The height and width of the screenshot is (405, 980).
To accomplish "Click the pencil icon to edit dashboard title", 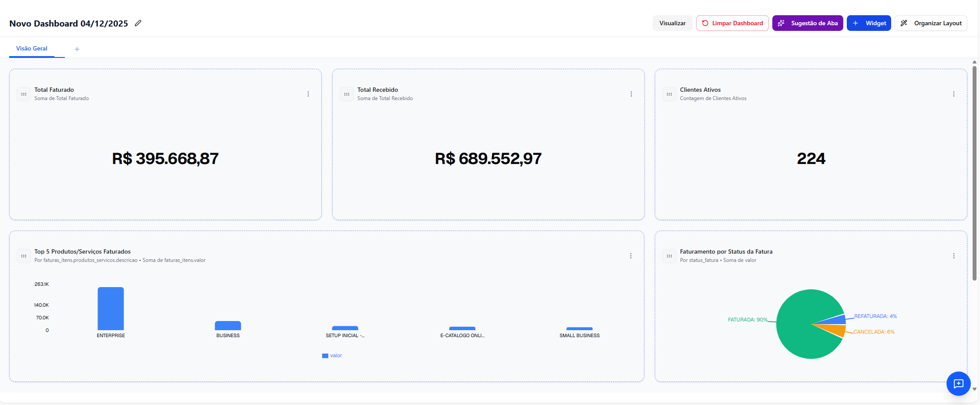I will click(138, 23).
